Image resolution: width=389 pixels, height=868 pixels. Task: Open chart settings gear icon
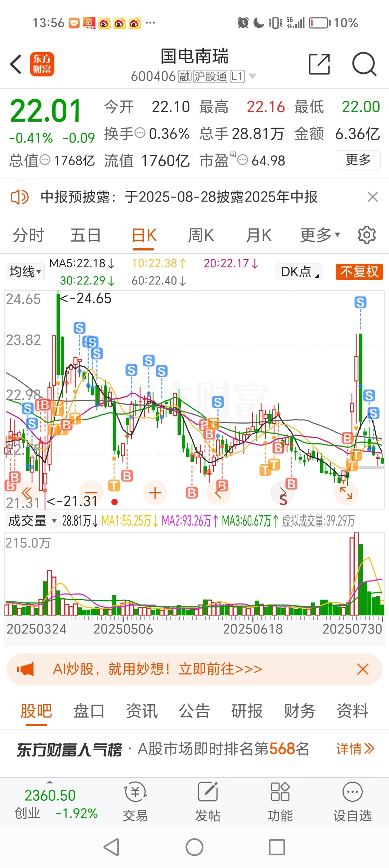[367, 235]
